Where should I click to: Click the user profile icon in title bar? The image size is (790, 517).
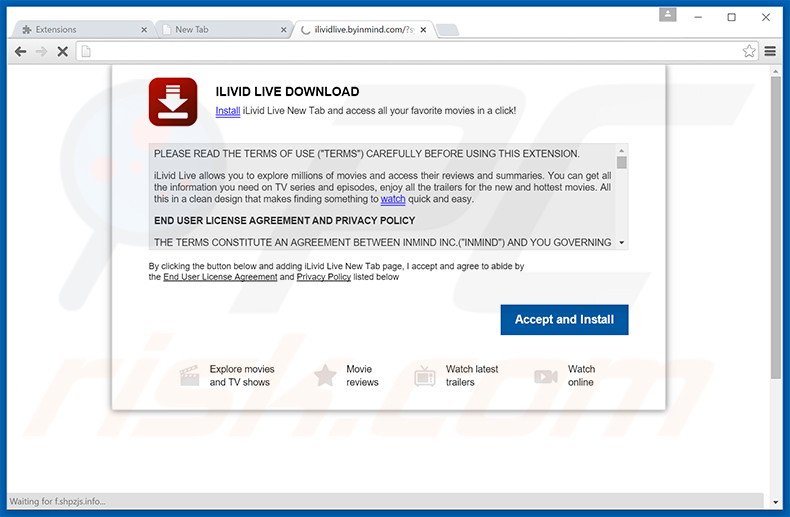(668, 15)
